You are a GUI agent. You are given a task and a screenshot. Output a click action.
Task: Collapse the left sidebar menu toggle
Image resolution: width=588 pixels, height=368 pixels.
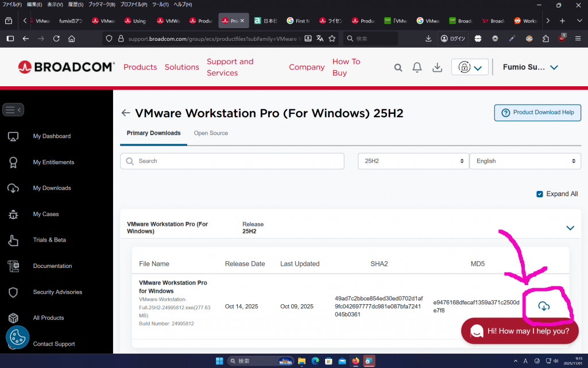pyautogui.click(x=13, y=109)
